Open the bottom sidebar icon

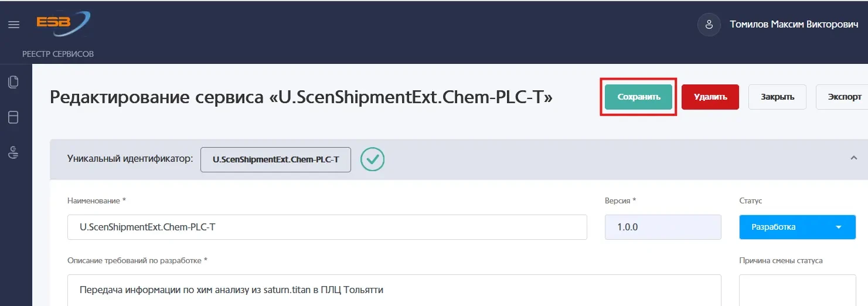click(x=13, y=152)
